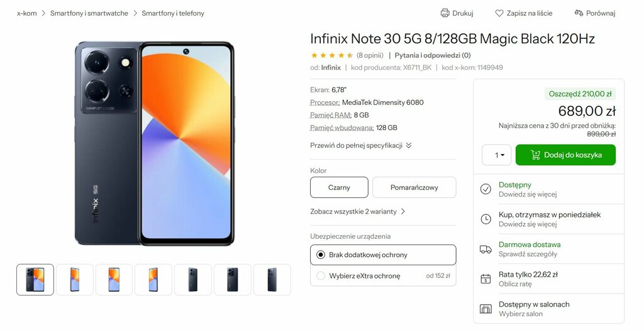The height and width of the screenshot is (330, 644).
Task: Go to Smartfony i telefony breadcrumb
Action: click(x=173, y=13)
